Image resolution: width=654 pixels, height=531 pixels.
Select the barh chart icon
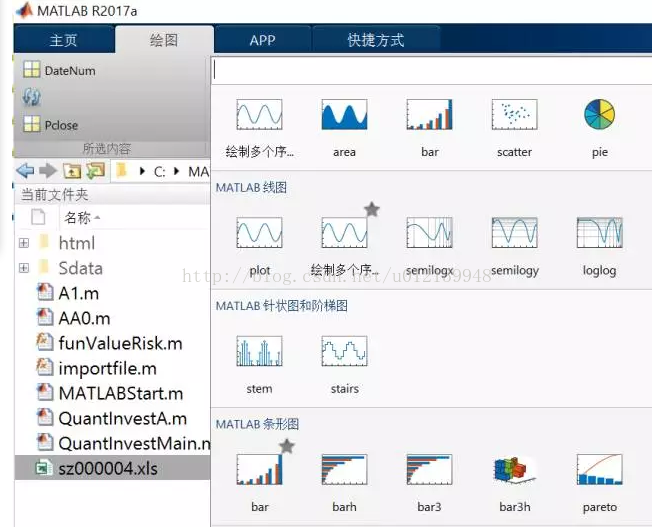click(x=344, y=471)
